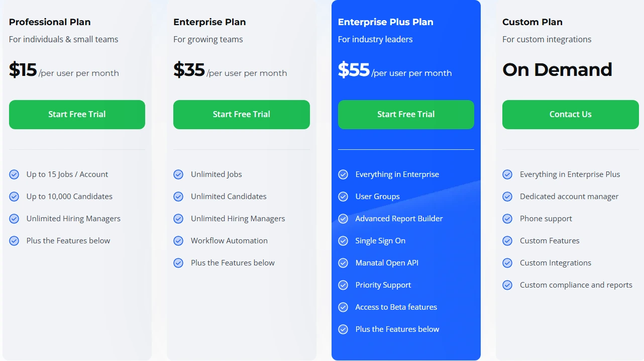This screenshot has height=361, width=644.
Task: Click the checkmark beside Manatal Open API
Action: [343, 262]
